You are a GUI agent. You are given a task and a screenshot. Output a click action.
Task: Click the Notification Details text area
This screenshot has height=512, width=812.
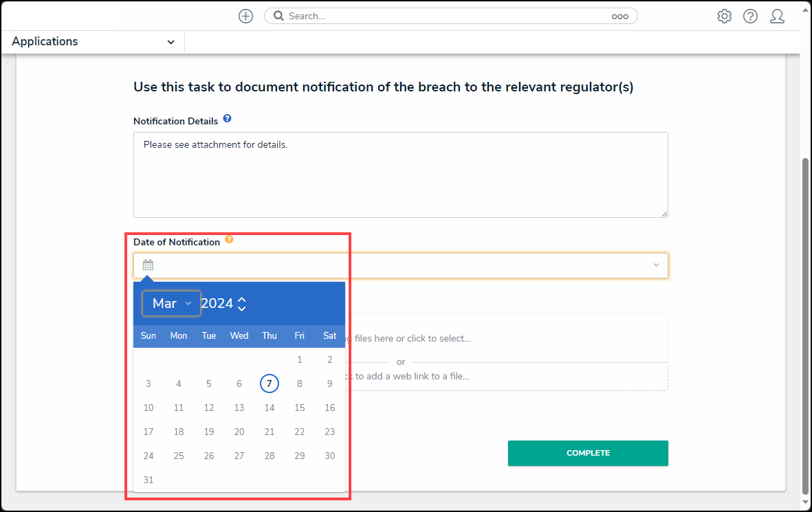point(400,175)
